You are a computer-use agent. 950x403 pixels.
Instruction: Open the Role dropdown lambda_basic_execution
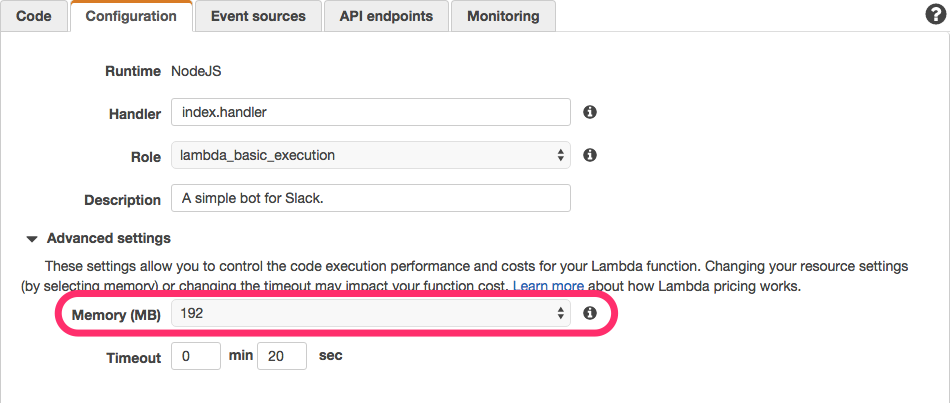370,155
